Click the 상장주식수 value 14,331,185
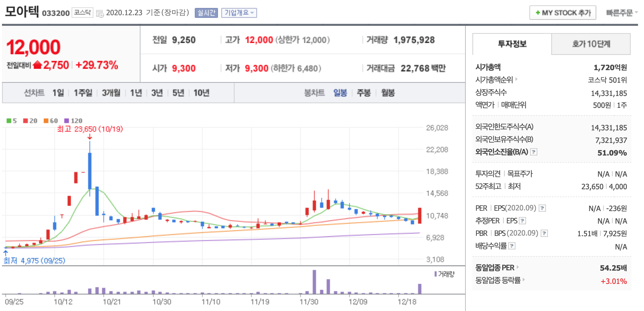This screenshot has width=644, height=311. pos(609,93)
